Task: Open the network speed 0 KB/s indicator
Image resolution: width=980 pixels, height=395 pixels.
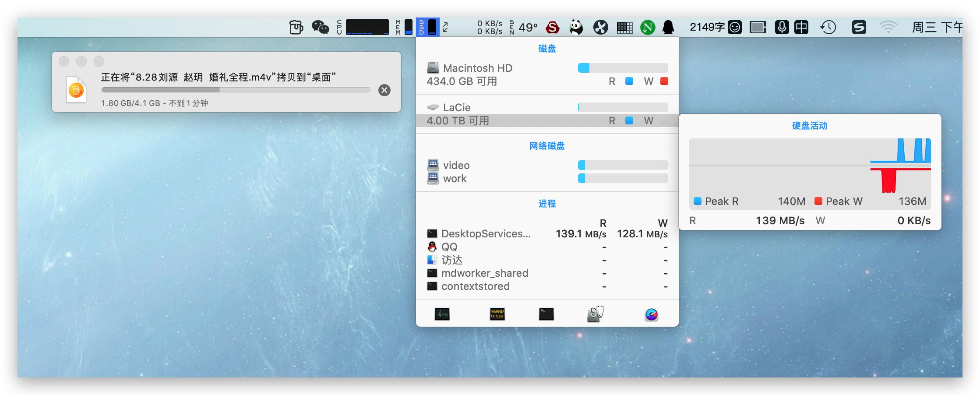Action: click(x=490, y=27)
